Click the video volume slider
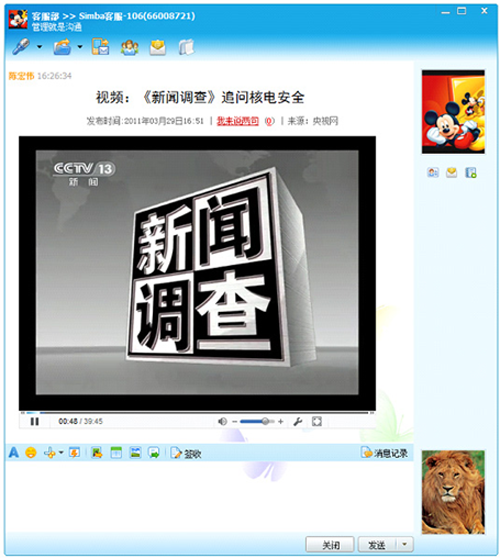This screenshot has width=500, height=558. pyautogui.click(x=257, y=421)
